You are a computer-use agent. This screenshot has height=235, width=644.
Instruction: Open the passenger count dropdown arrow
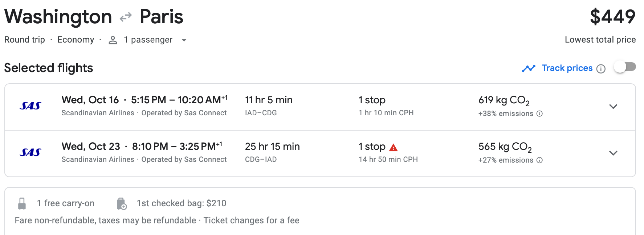(184, 40)
